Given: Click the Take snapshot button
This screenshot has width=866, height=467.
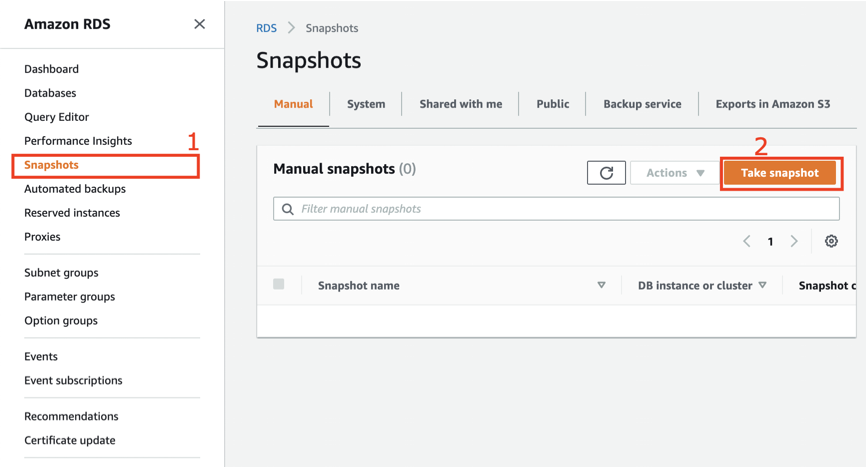Looking at the screenshot, I should pos(779,173).
